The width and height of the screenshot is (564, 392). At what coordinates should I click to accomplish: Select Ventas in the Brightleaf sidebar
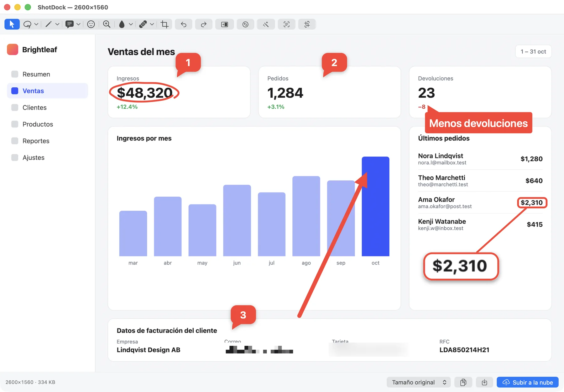click(x=47, y=91)
